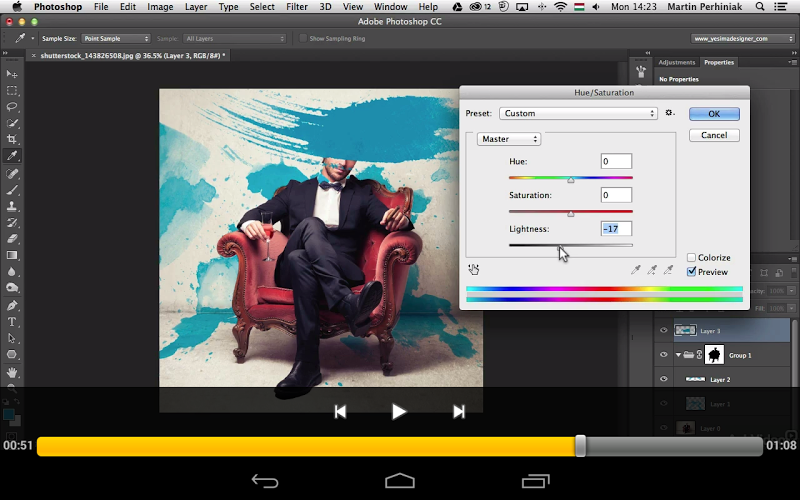
Task: Select the Pen tool
Action: point(12,305)
